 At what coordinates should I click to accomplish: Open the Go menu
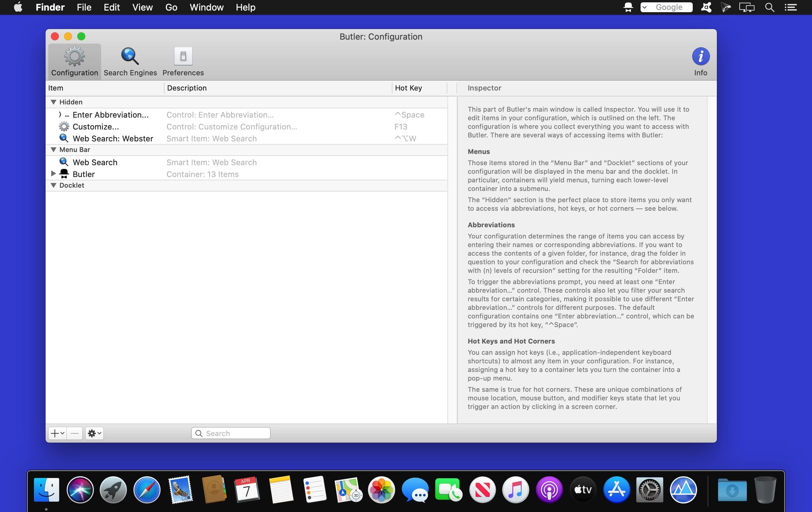coord(171,7)
